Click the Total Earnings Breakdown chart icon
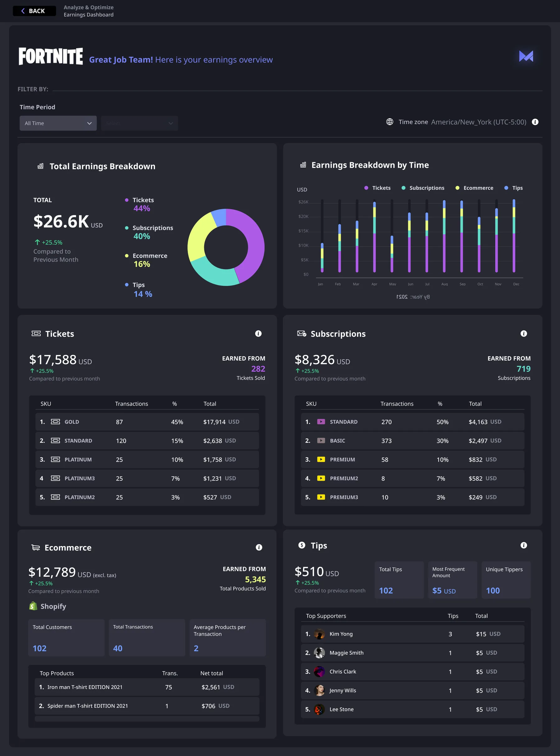 click(40, 166)
